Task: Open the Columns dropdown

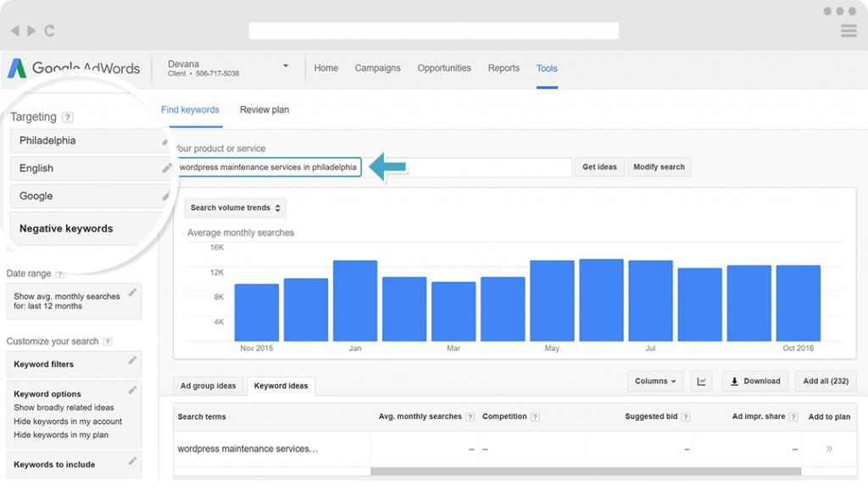Action: coord(654,382)
